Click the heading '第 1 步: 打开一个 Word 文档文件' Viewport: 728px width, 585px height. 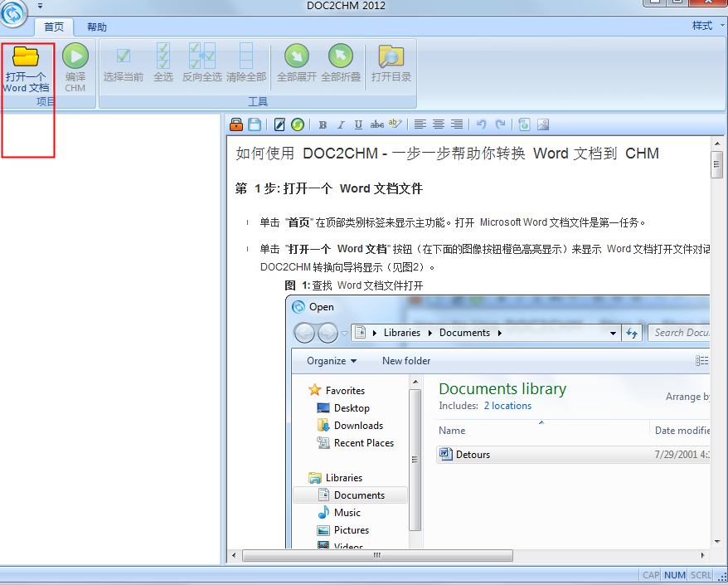[x=328, y=188]
